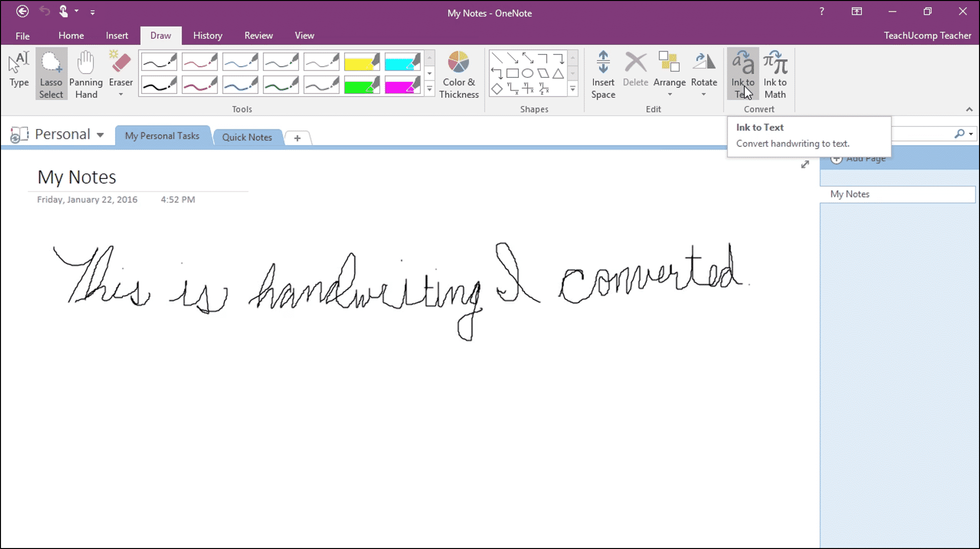This screenshot has height=549, width=980.
Task: Select the Ink to Math tool
Action: [x=775, y=74]
